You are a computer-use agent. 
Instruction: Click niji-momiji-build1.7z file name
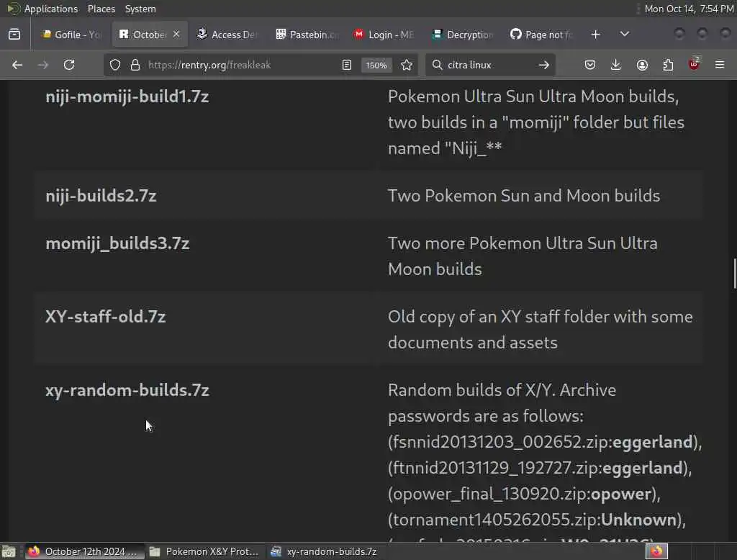pyautogui.click(x=127, y=96)
